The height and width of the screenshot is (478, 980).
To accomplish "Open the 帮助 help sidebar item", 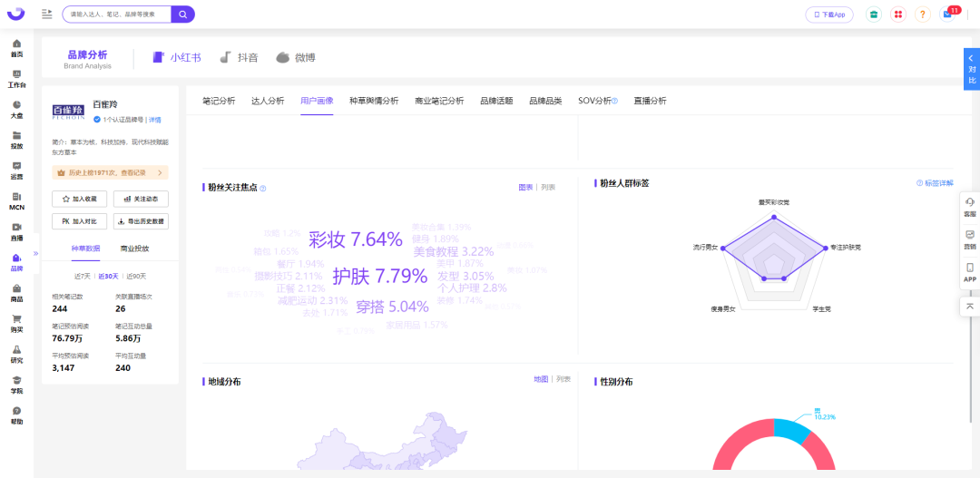I will click(17, 415).
